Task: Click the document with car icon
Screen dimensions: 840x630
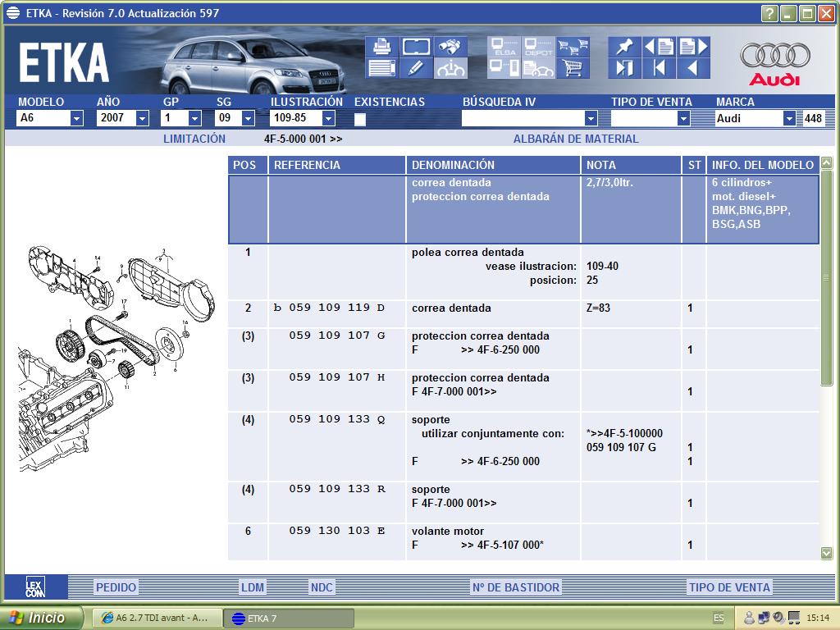Action: click(x=538, y=68)
